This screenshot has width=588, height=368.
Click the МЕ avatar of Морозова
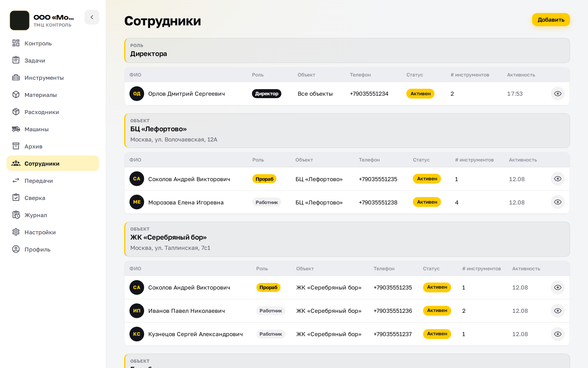point(137,202)
